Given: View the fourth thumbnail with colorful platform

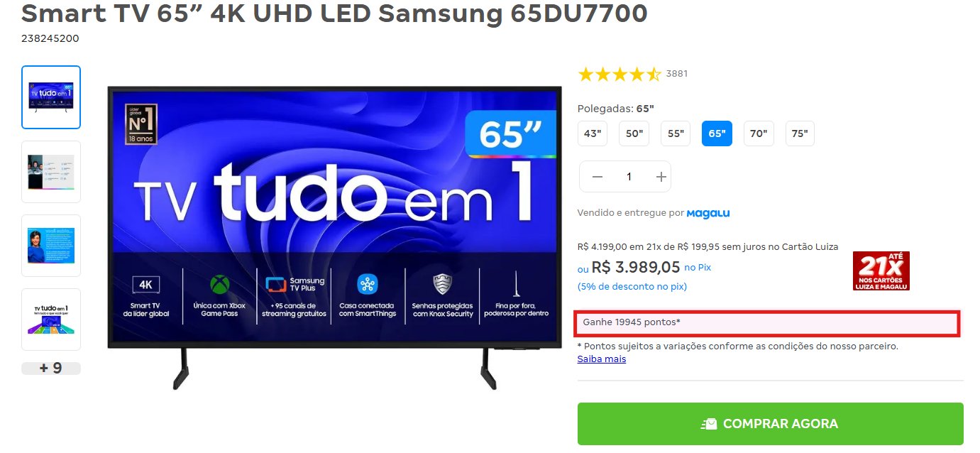Looking at the screenshot, I should 51,320.
